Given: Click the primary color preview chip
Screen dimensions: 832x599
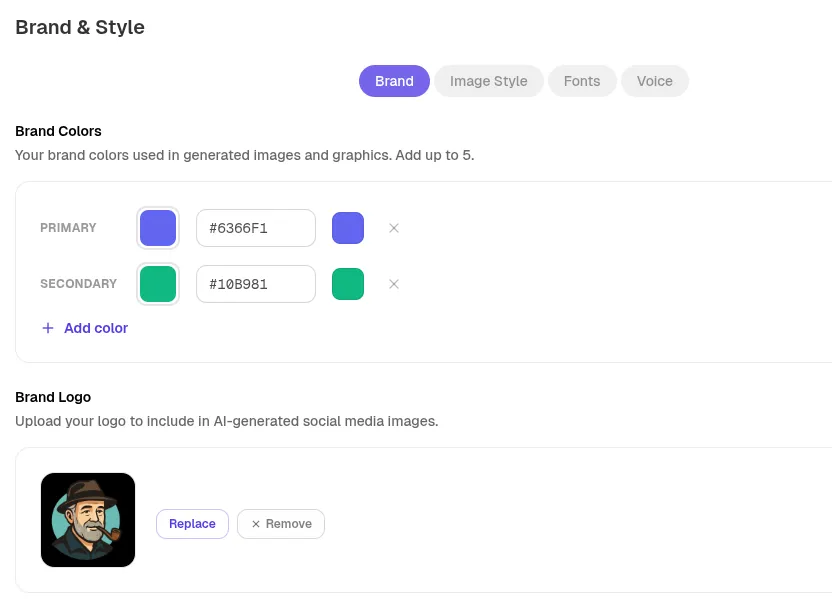Looking at the screenshot, I should tap(348, 228).
